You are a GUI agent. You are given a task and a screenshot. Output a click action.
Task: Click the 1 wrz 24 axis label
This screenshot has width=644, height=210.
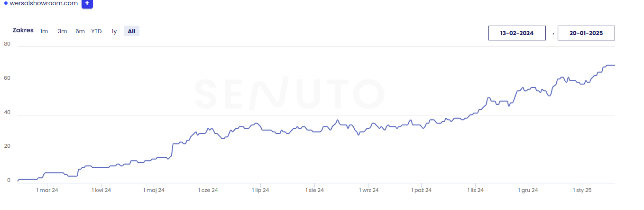click(368, 191)
